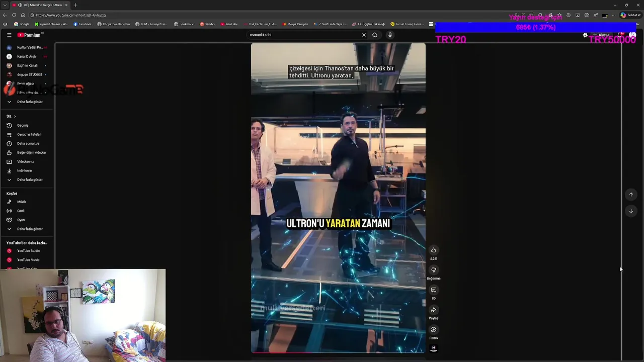The width and height of the screenshot is (644, 362).
Task: Open the Short's comments icon
Action: [433, 290]
